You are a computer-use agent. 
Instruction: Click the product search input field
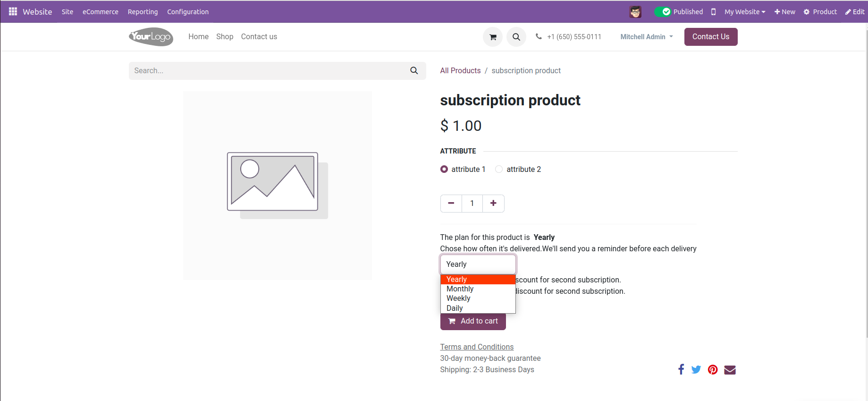269,71
